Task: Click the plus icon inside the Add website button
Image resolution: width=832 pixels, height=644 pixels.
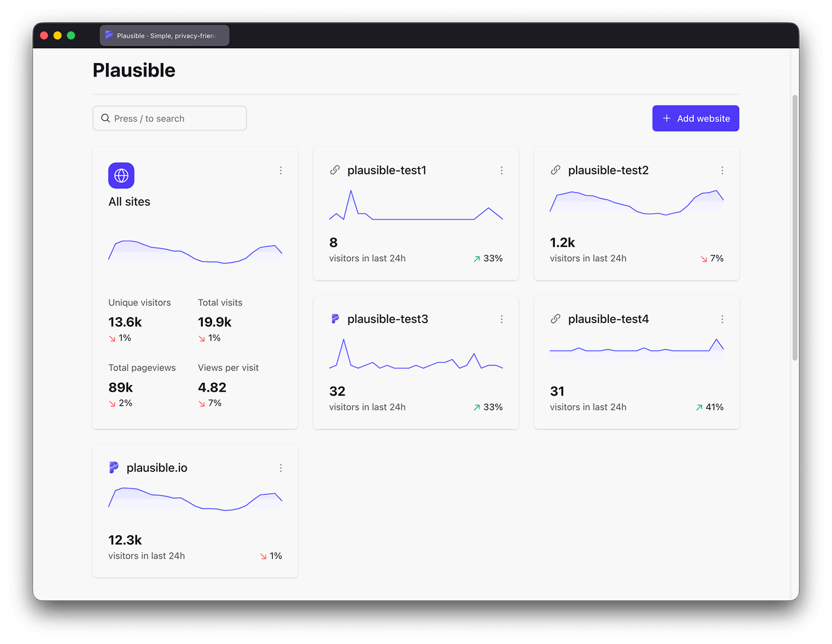Action: click(666, 118)
